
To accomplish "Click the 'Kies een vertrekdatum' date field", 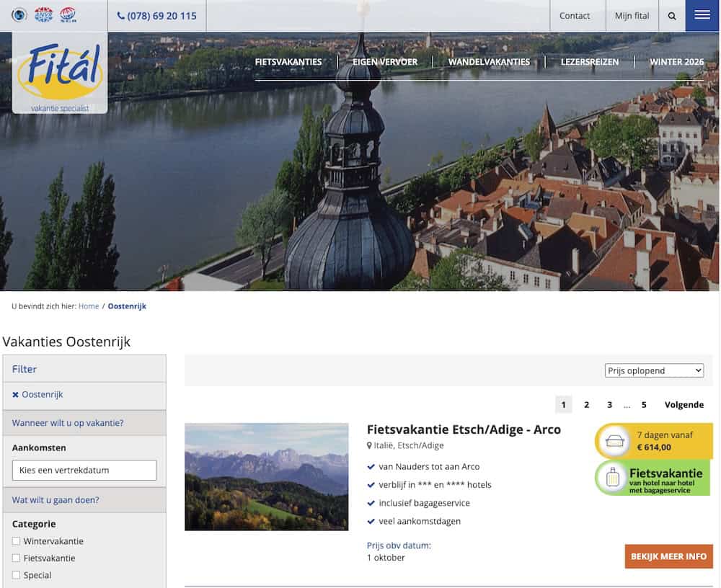I will coord(84,470).
